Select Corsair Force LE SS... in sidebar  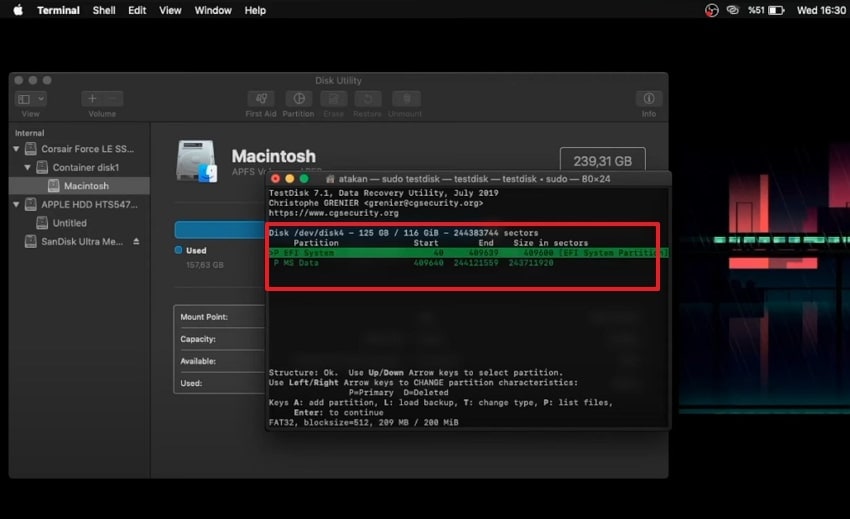pyautogui.click(x=87, y=149)
